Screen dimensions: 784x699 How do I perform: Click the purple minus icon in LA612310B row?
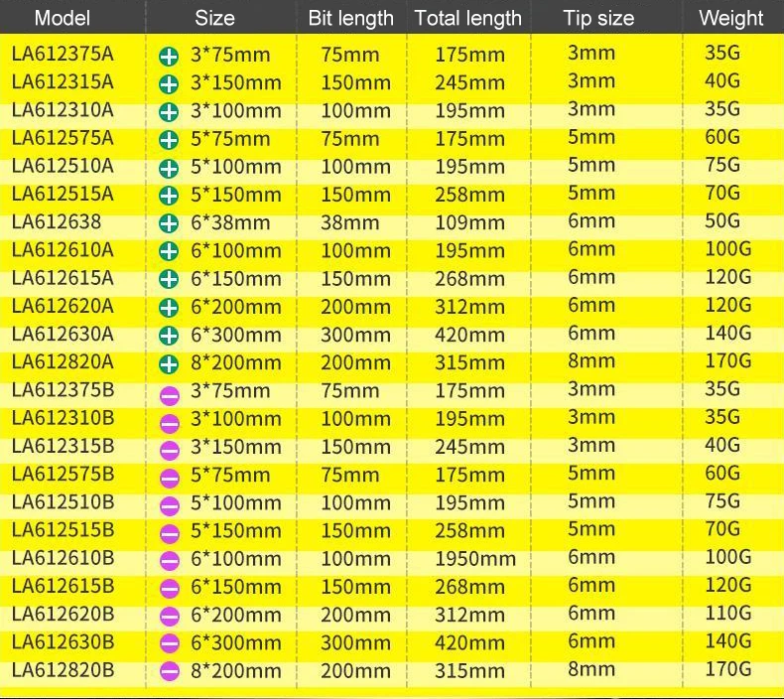coord(170,424)
